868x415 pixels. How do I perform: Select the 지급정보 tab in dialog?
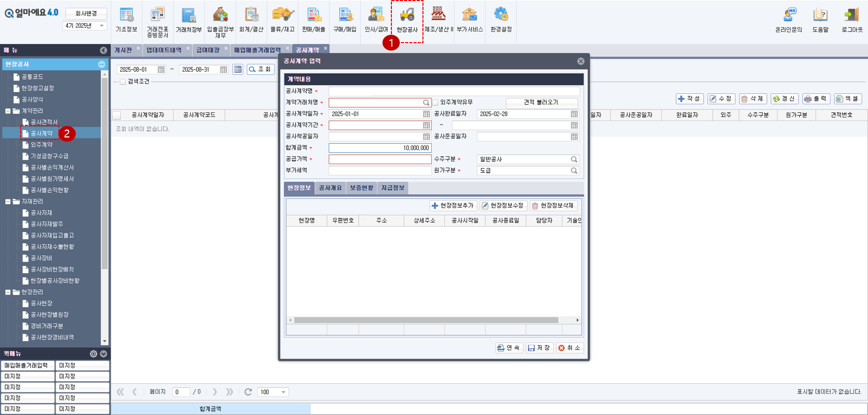click(392, 188)
